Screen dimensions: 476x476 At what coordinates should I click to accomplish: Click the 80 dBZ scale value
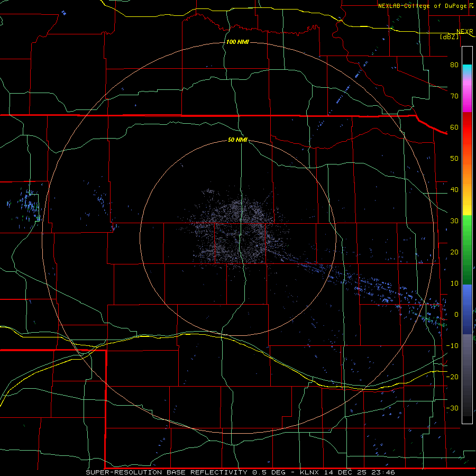pos(454,65)
